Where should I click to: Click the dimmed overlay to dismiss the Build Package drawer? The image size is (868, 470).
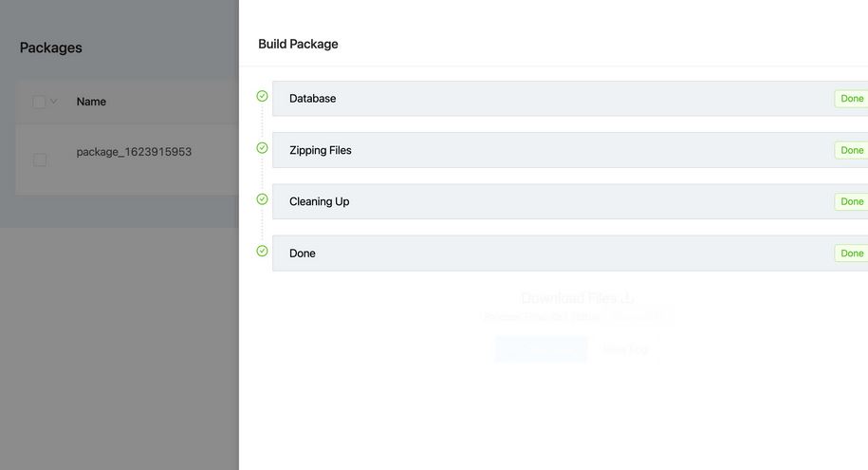coord(119,344)
